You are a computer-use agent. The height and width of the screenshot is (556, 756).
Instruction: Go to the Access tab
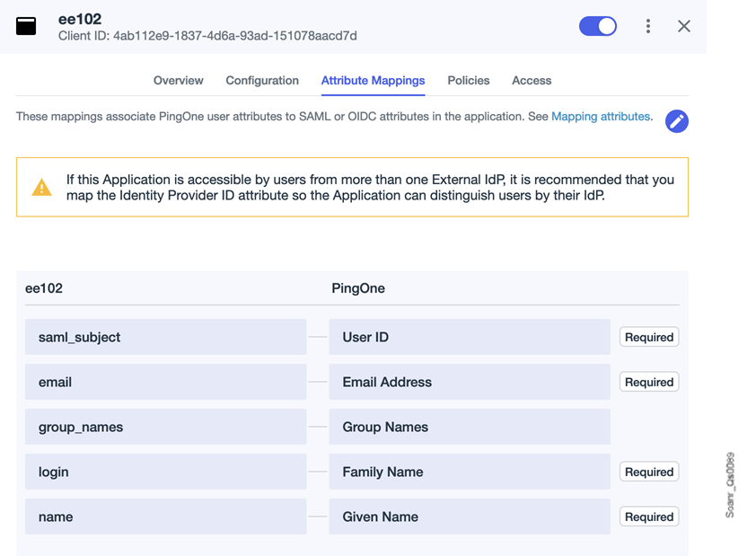pyautogui.click(x=532, y=81)
